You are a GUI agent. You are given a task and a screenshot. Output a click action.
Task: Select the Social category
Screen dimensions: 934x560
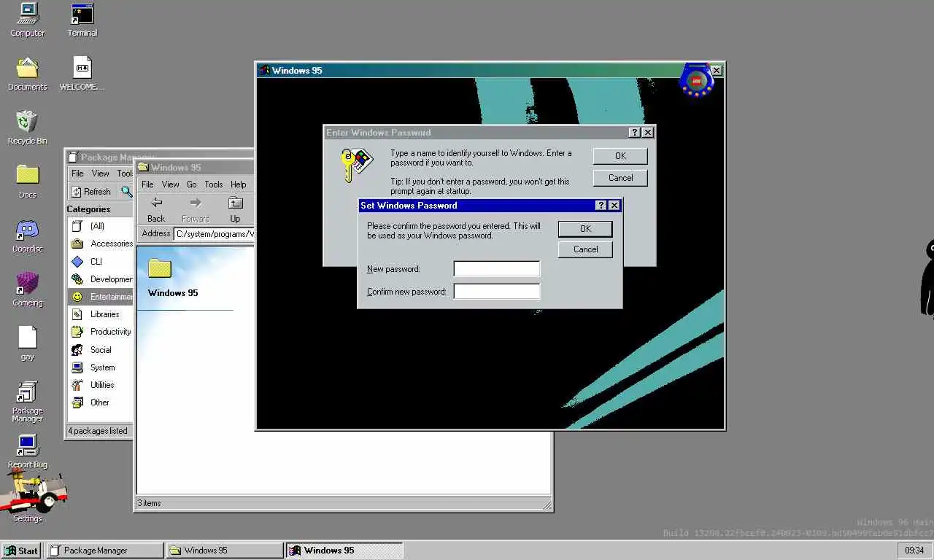[x=100, y=350]
